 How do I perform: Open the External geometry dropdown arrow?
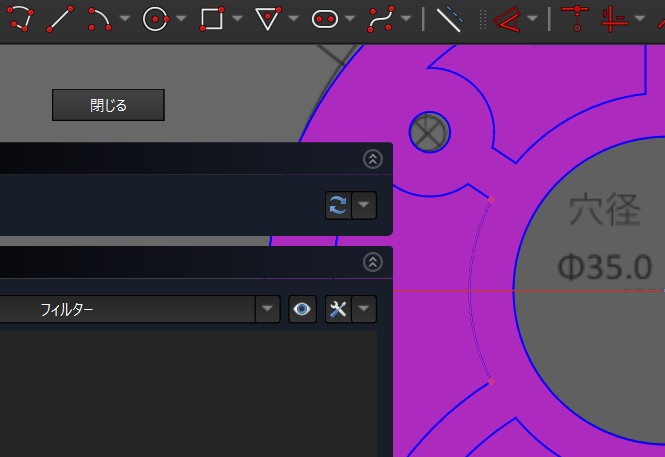[532, 18]
